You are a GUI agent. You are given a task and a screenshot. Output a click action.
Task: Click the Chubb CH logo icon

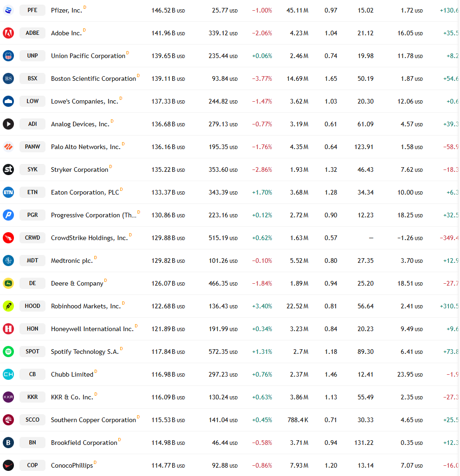coord(8,374)
